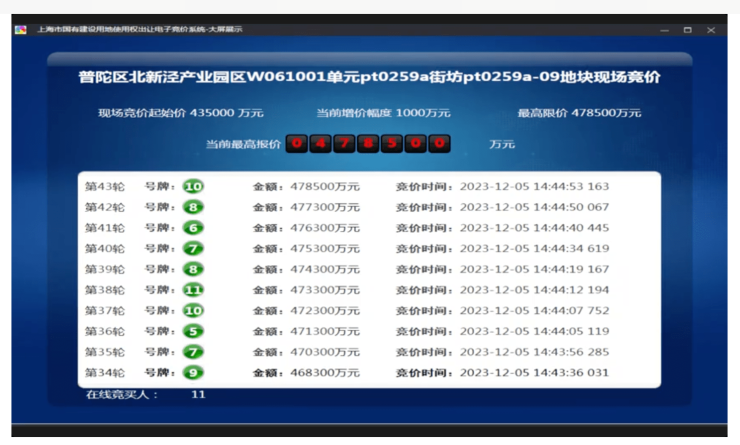Image resolution: width=740 pixels, height=445 pixels.
Task: Click the 在线竞买人 online bidders count
Action: tap(145, 395)
